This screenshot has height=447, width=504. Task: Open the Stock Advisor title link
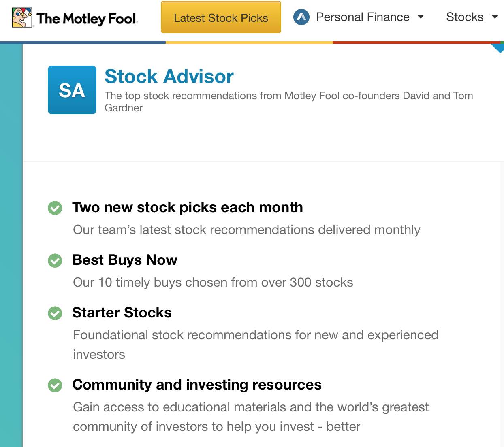click(x=169, y=77)
